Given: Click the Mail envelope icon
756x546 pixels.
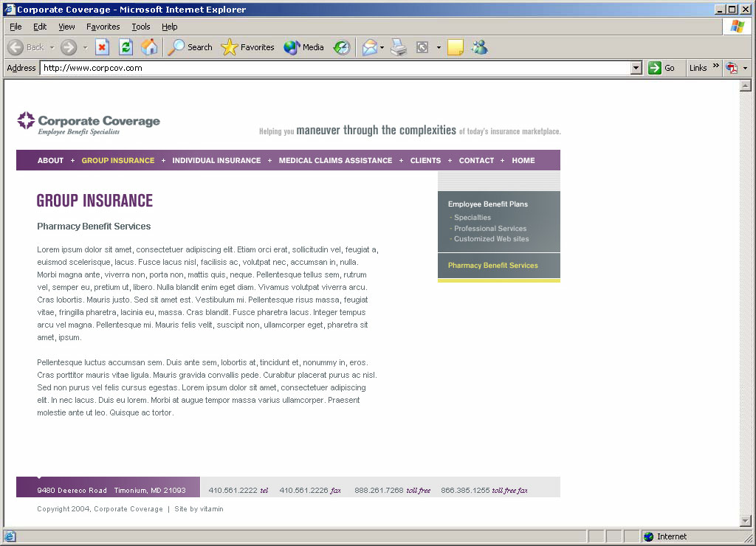Looking at the screenshot, I should pyautogui.click(x=369, y=47).
